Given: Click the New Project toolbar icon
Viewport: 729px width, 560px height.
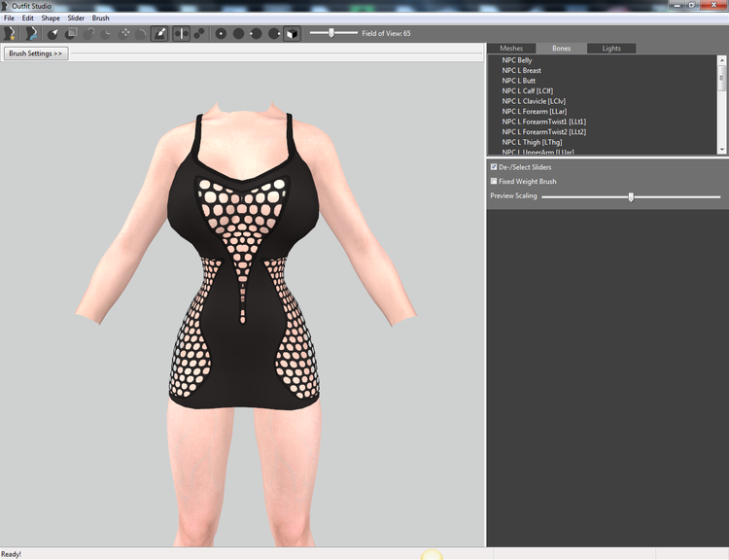Looking at the screenshot, I should coord(10,33).
